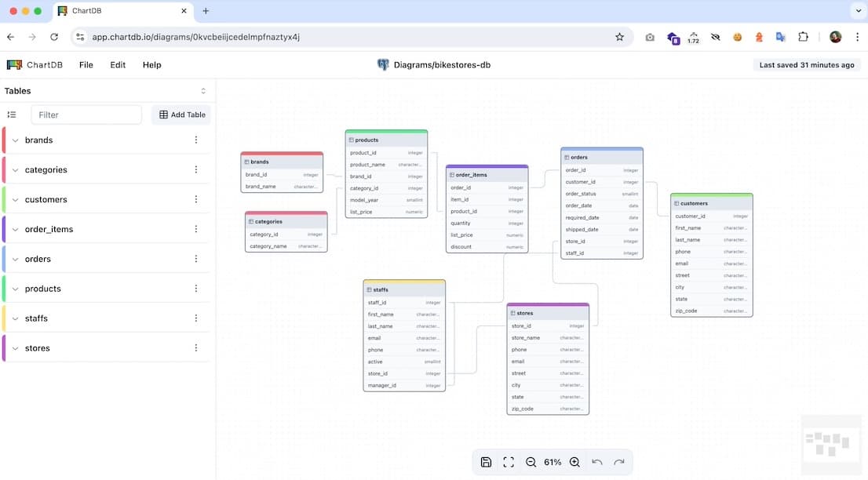Open the stores table options menu

pos(195,347)
